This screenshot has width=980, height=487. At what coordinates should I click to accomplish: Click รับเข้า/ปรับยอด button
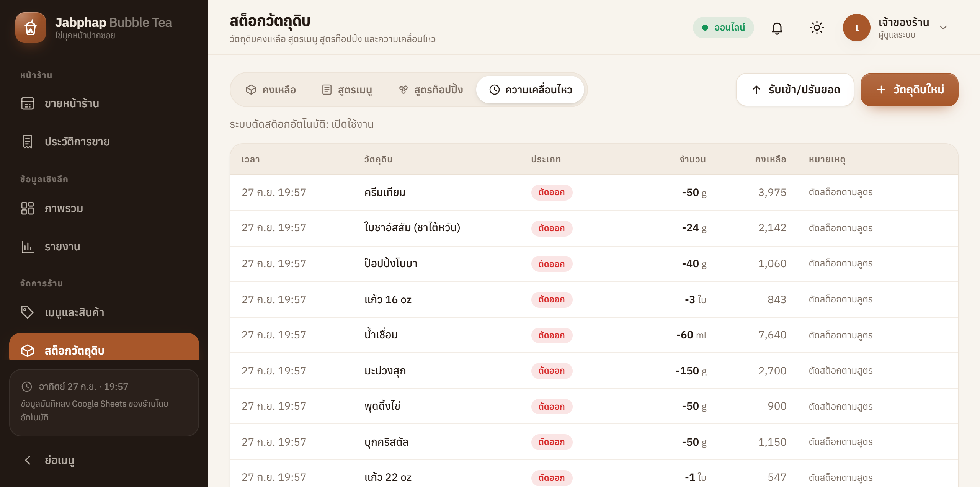click(795, 90)
